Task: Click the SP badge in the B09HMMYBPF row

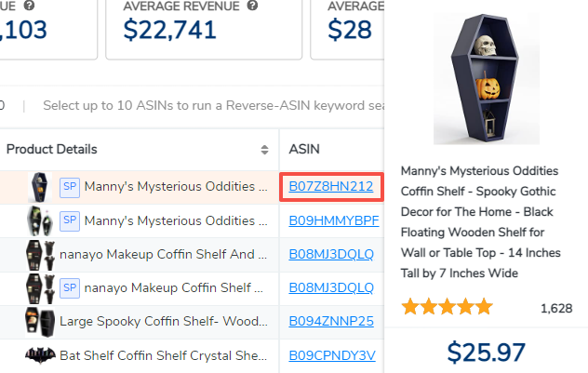Action: click(x=70, y=220)
